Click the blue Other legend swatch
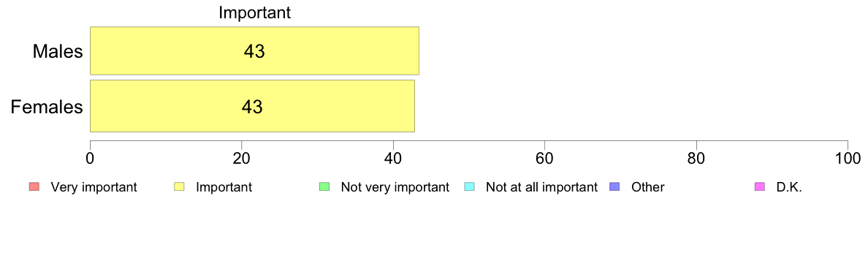 614,187
